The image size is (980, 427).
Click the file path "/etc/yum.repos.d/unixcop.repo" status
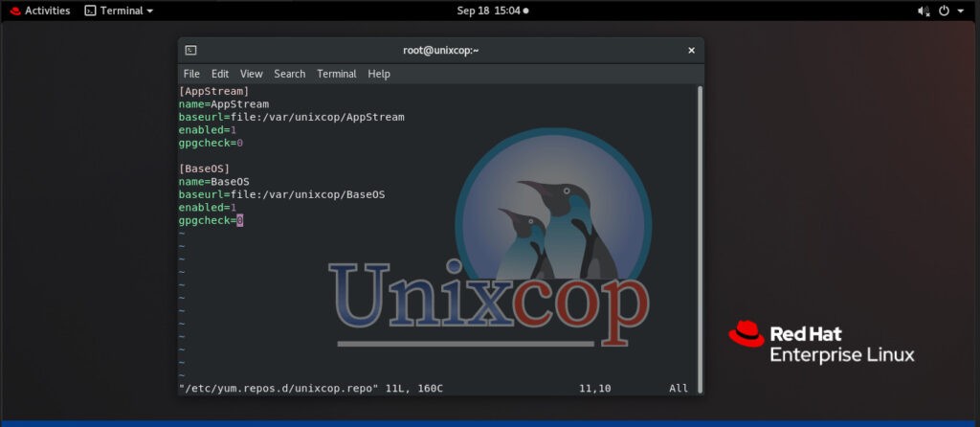click(278, 389)
